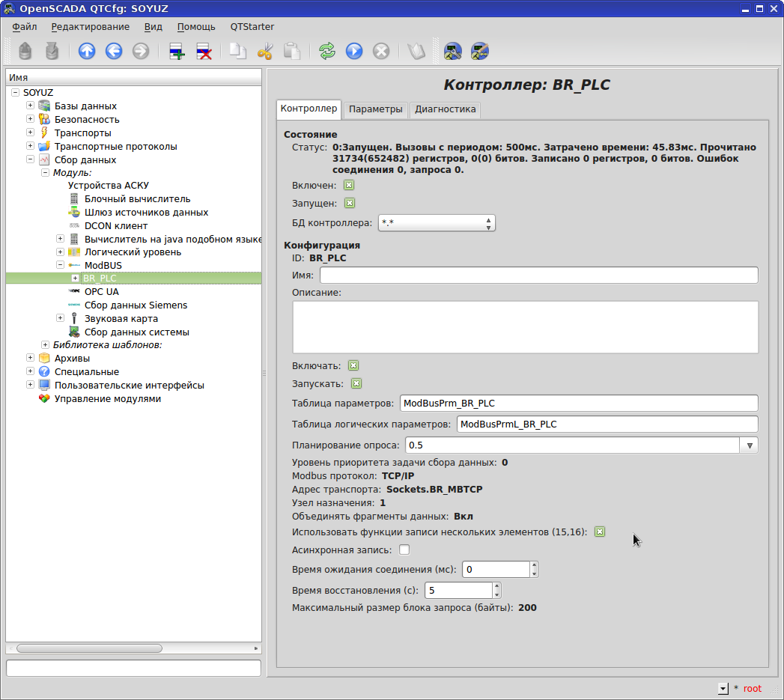This screenshot has width=784, height=700.
Task: Expand the Базы данных tree node
Action: [x=30, y=106]
